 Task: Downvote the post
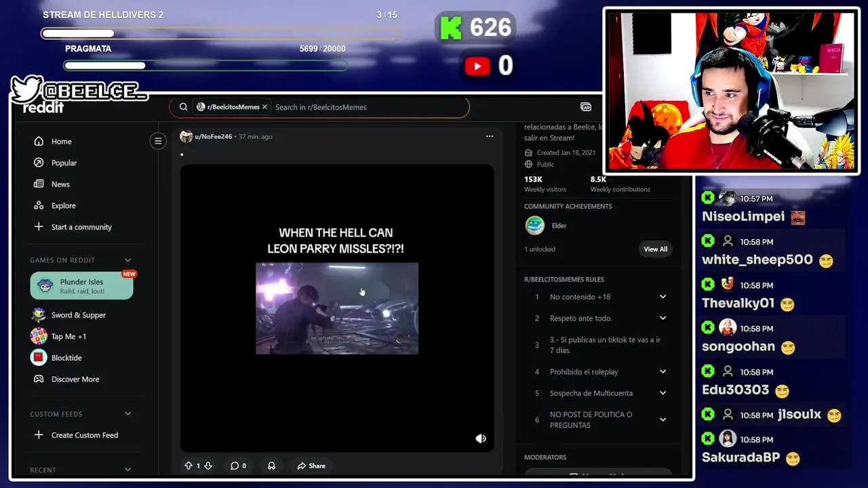(208, 466)
